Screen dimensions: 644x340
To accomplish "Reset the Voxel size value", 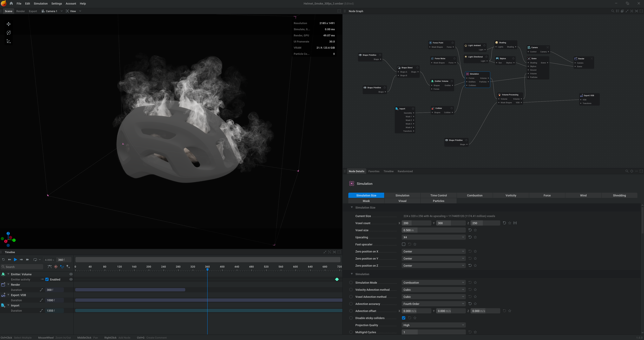I will click(470, 230).
